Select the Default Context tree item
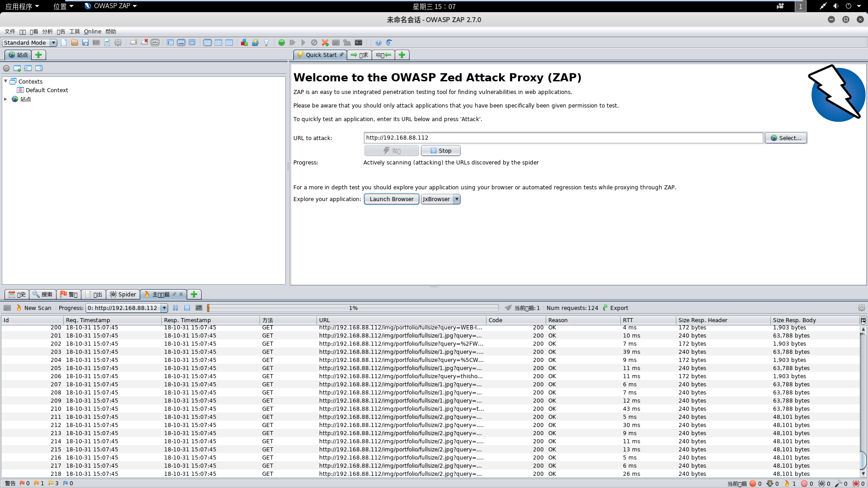 pyautogui.click(x=42, y=90)
